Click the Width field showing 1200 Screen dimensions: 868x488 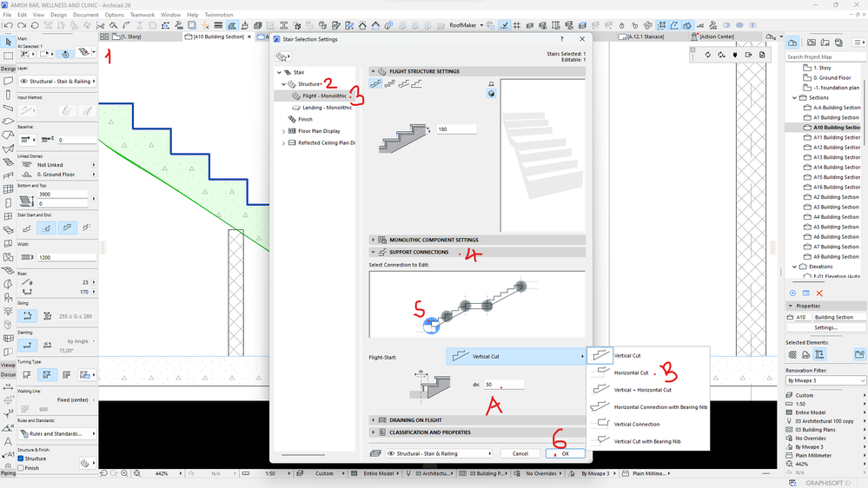tap(67, 257)
